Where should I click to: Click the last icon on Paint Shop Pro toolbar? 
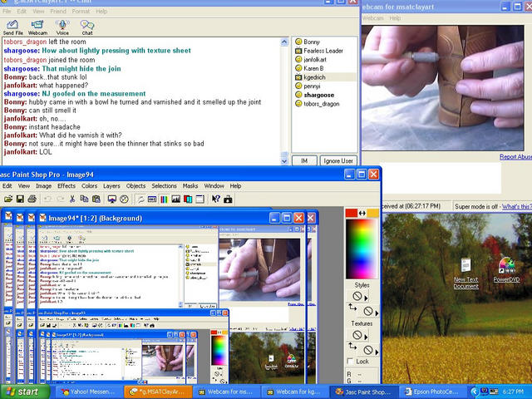228,199
